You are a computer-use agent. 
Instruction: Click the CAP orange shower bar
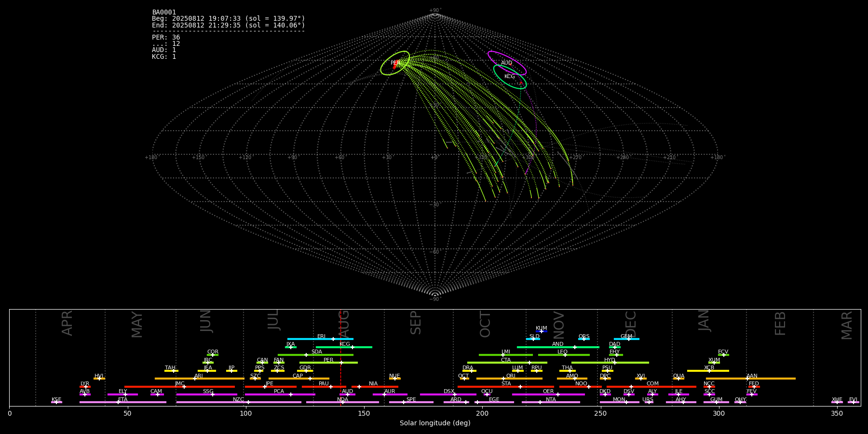click(299, 379)
